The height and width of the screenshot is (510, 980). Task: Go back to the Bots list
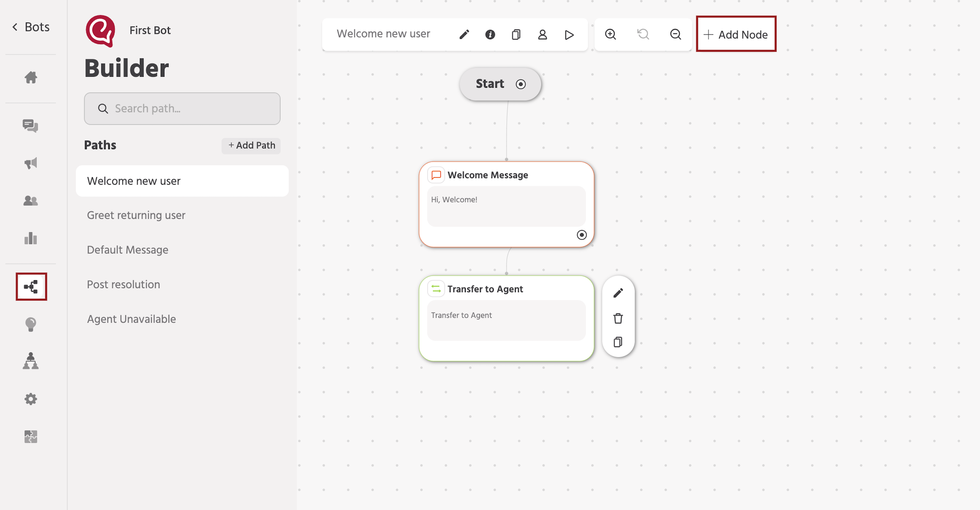click(30, 27)
